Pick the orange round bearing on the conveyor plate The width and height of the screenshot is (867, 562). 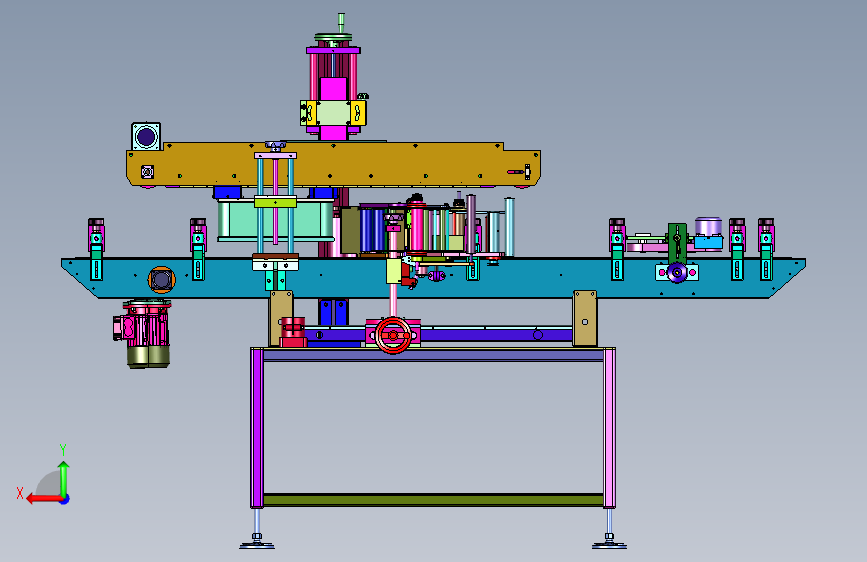(x=161, y=280)
